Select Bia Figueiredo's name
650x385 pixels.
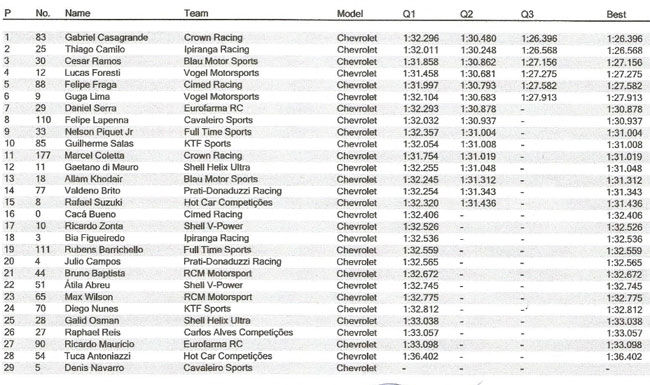pyautogui.click(x=95, y=238)
